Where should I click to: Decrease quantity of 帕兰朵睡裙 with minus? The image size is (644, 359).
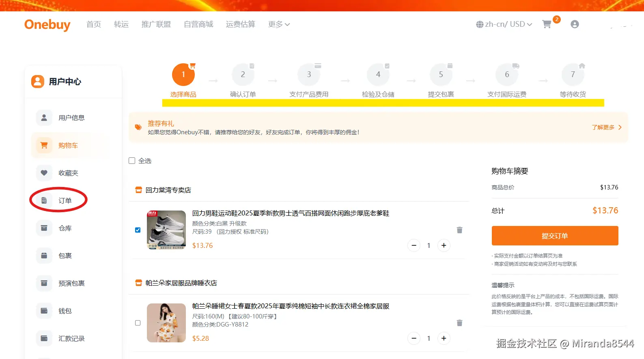(414, 338)
